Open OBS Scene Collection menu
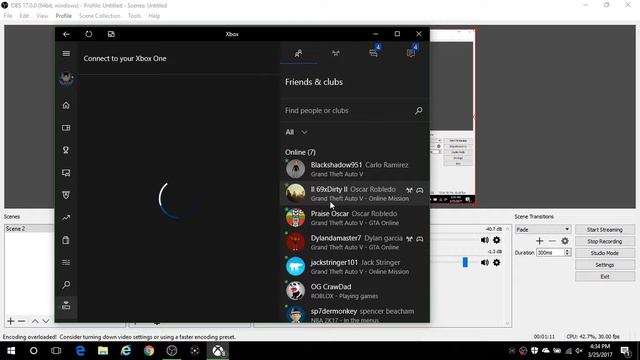This screenshot has height=360, width=640. (100, 16)
